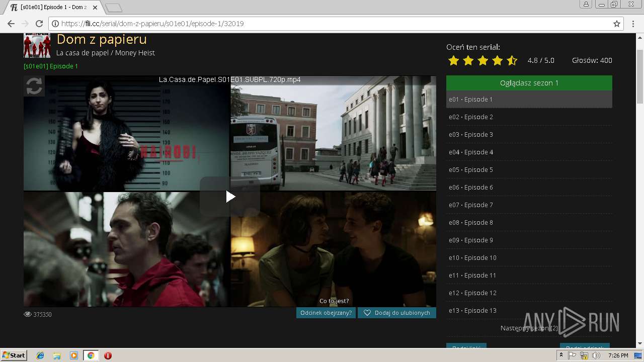Click the Action Center flag icon
The image size is (644, 362).
point(572,355)
